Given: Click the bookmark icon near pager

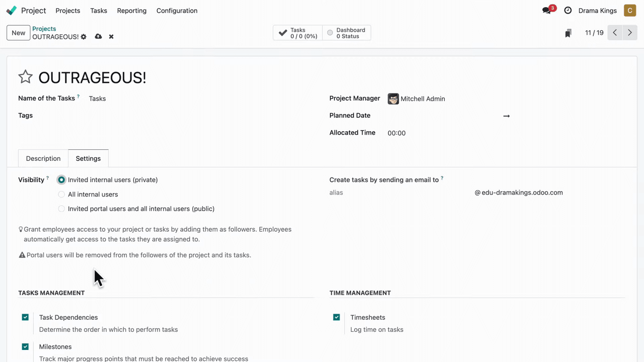Looking at the screenshot, I should coord(568,33).
